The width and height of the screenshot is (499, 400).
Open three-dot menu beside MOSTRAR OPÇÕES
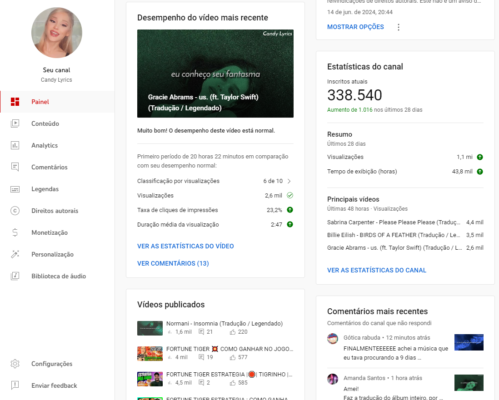click(398, 27)
